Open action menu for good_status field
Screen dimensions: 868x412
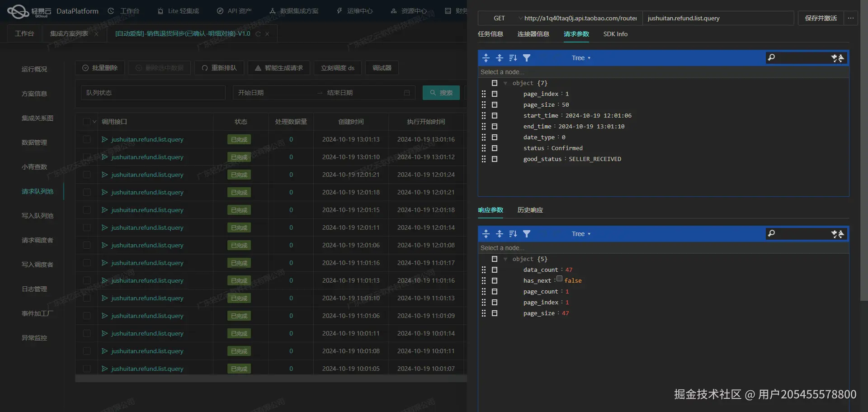(x=495, y=159)
